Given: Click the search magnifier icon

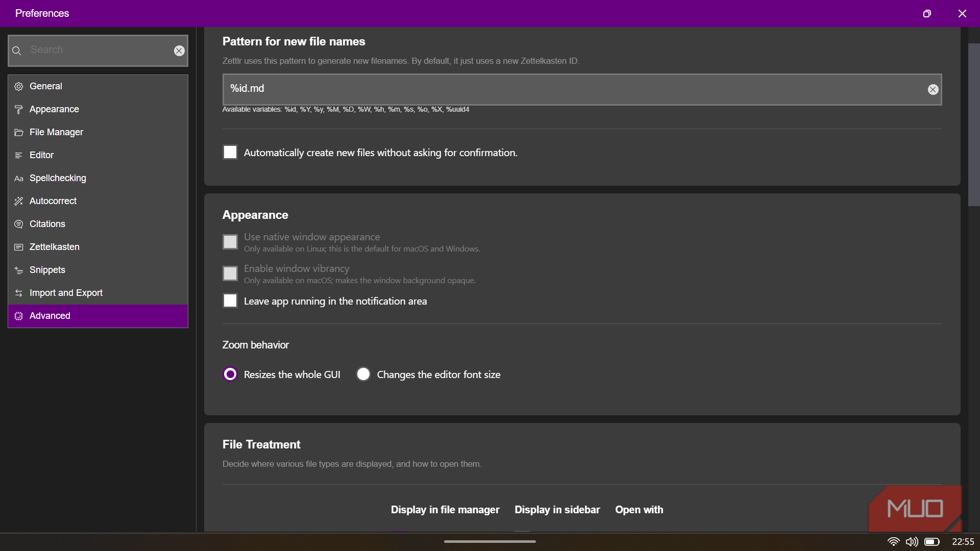Looking at the screenshot, I should point(16,51).
